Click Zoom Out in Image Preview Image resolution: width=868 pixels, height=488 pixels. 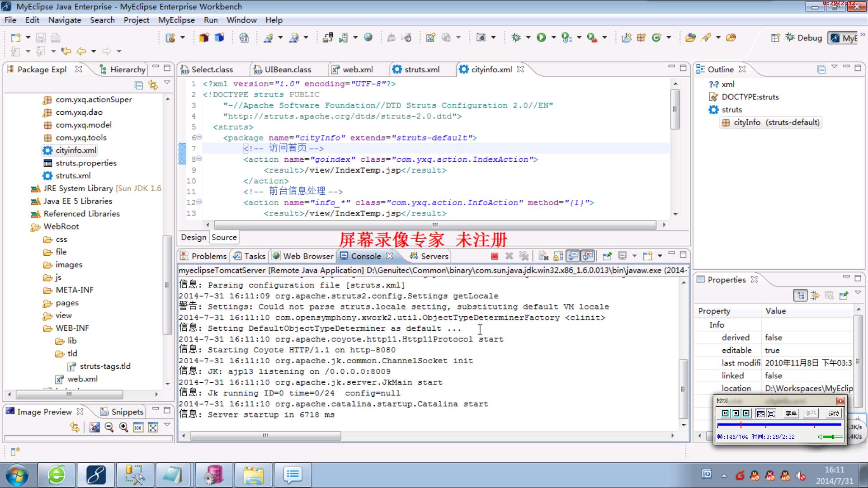(x=109, y=427)
